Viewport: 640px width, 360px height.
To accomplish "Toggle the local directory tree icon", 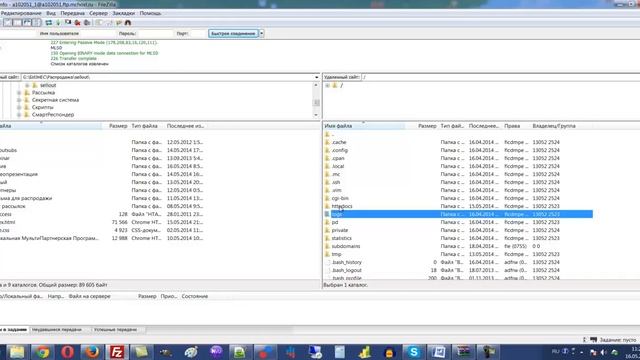I will pyautogui.click(x=17, y=22).
